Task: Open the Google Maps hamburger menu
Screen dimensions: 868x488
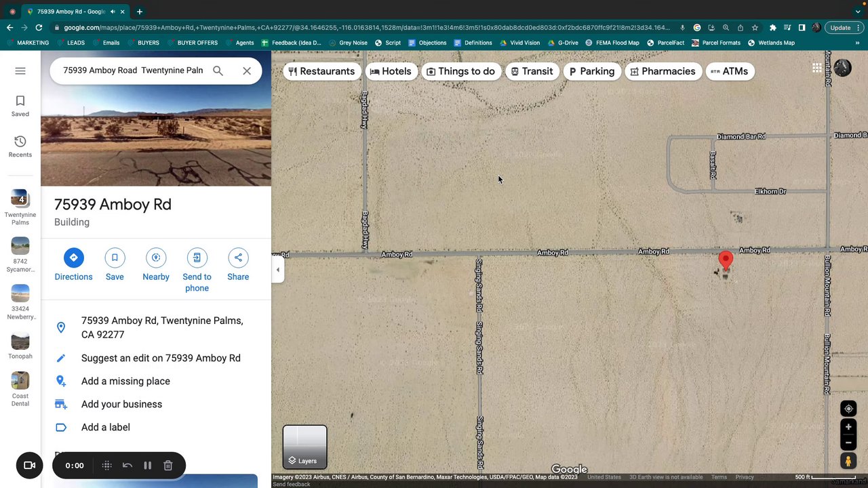Action: coord(20,71)
